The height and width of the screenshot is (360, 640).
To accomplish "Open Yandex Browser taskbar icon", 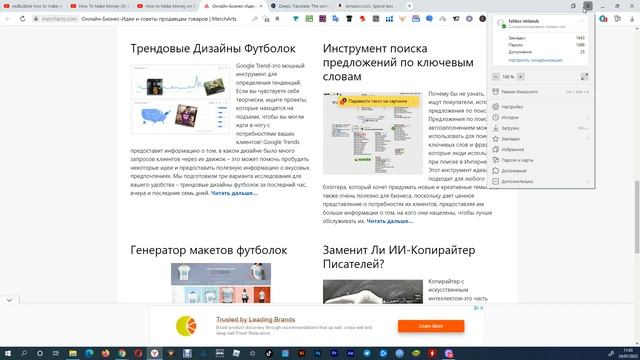I will (x=154, y=353).
